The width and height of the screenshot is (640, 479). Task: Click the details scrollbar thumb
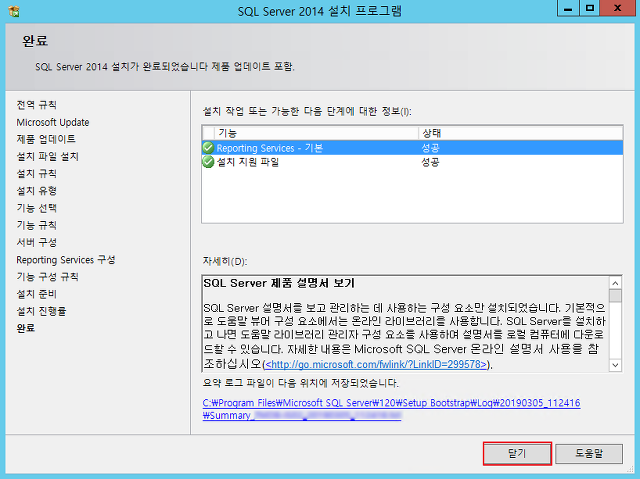(615, 295)
